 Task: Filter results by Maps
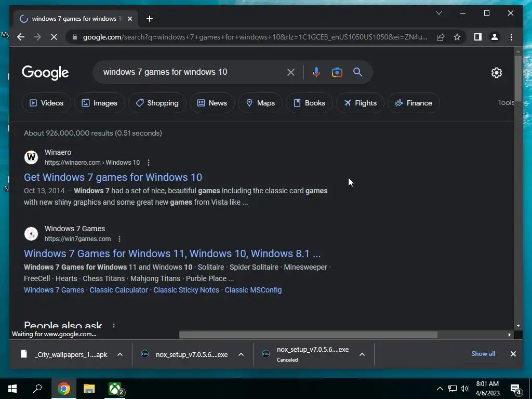(260, 103)
